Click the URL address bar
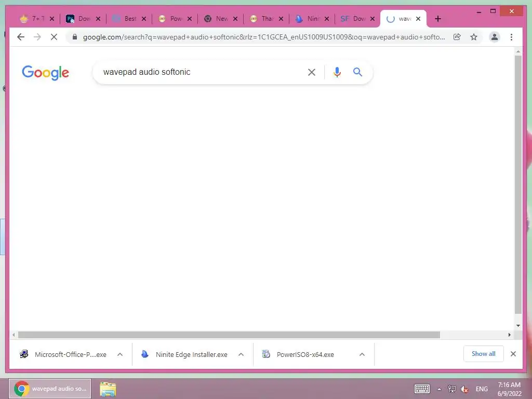This screenshot has height=399, width=532. tap(263, 37)
